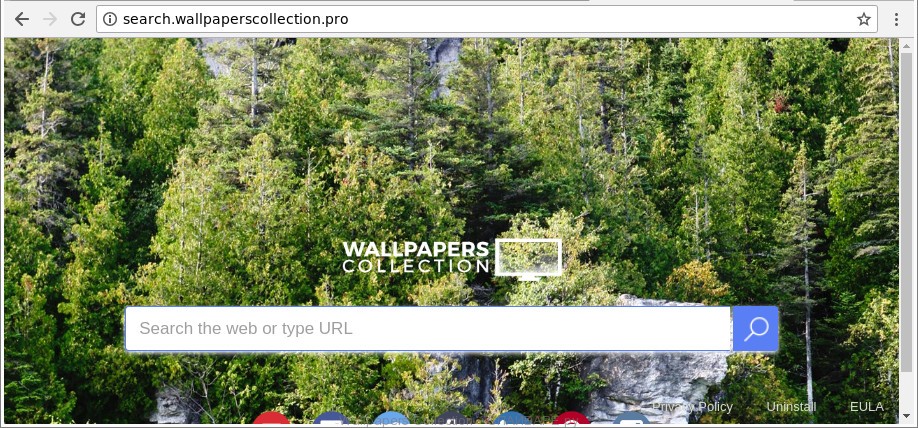
Task: View site information icon in address bar
Action: 109,19
